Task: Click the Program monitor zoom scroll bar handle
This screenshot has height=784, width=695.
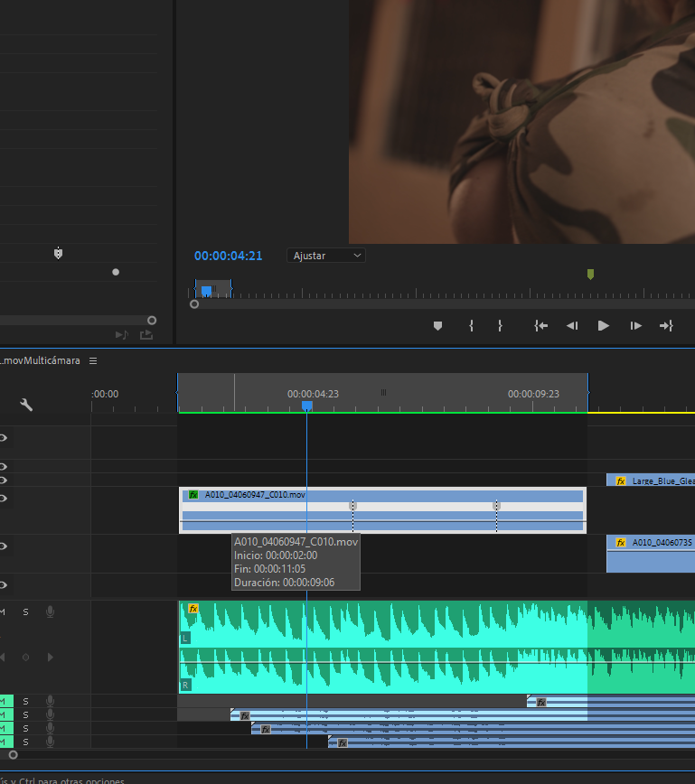Action: [194, 304]
